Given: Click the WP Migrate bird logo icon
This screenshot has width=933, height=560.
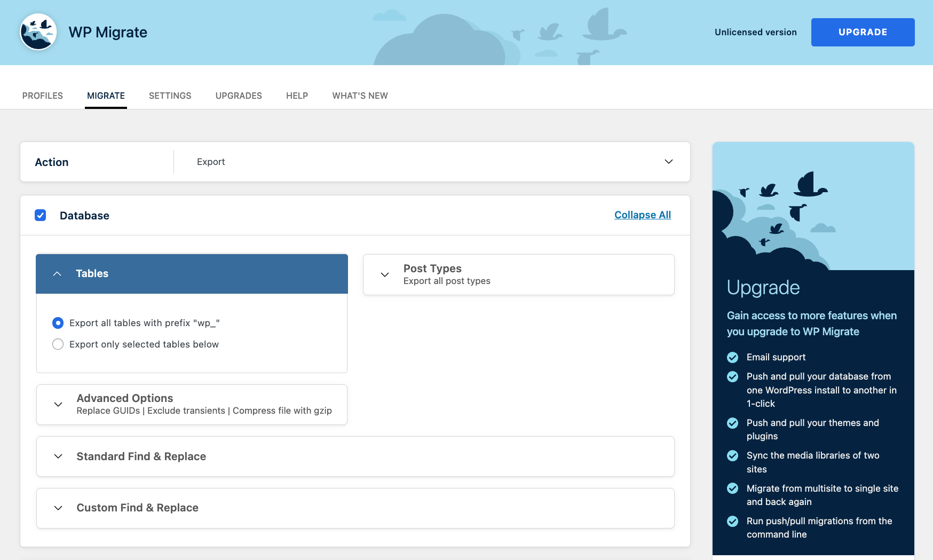Looking at the screenshot, I should pos(38,32).
